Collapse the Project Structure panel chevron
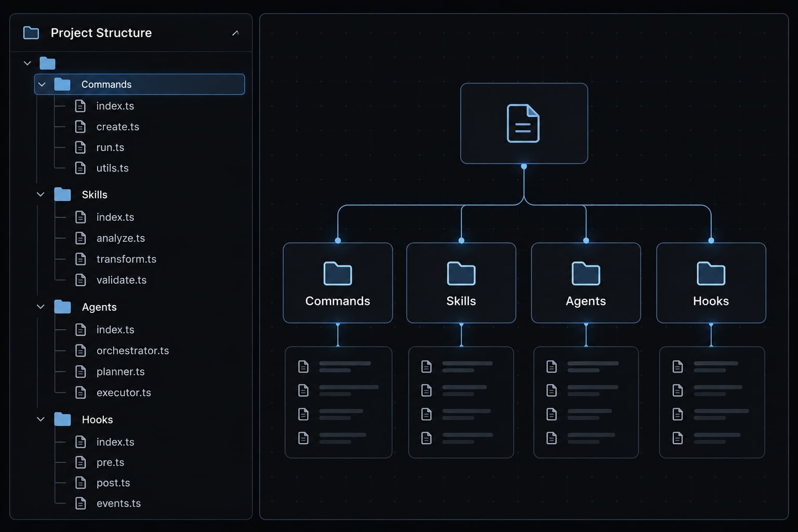The height and width of the screenshot is (532, 798). click(235, 33)
